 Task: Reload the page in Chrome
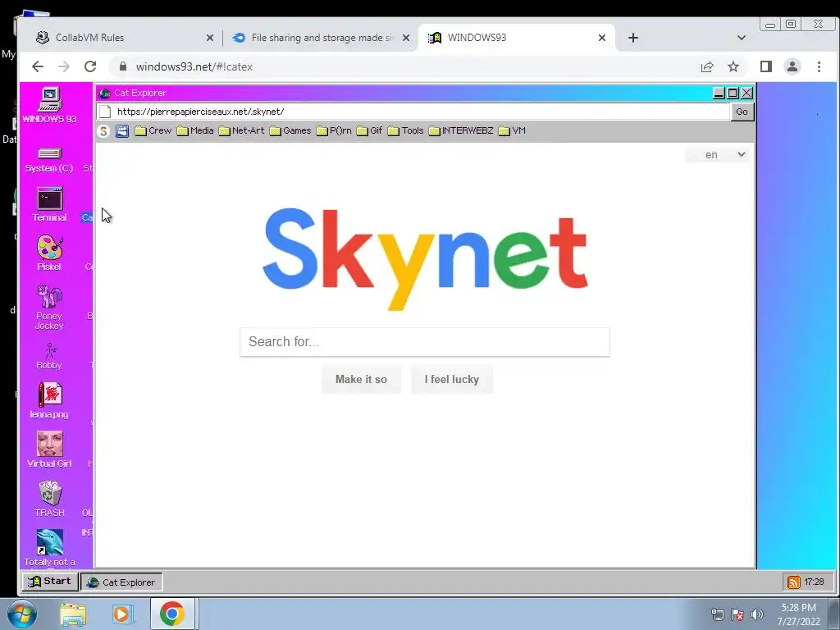[x=90, y=66]
